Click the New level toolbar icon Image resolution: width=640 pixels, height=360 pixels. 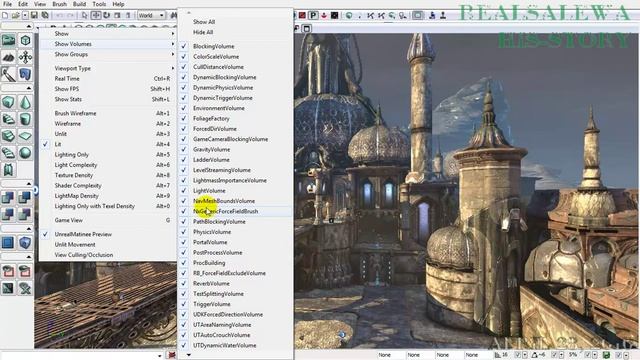point(4,16)
